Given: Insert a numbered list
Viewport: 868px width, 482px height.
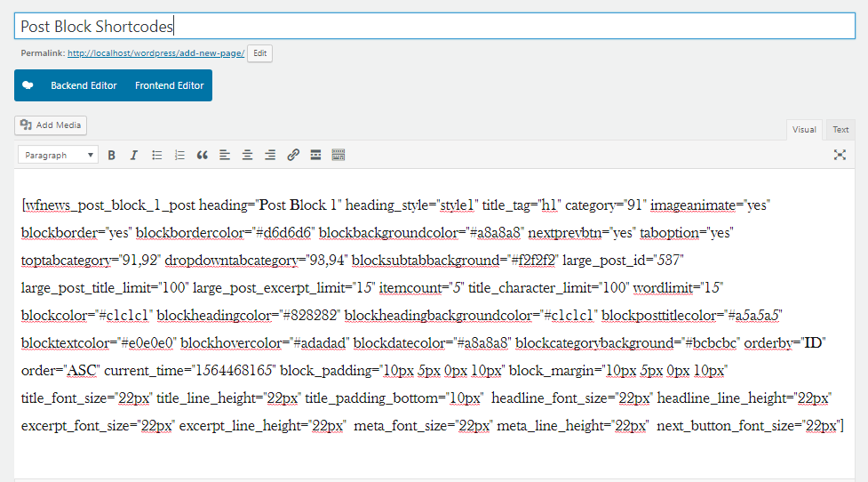Looking at the screenshot, I should (x=179, y=155).
